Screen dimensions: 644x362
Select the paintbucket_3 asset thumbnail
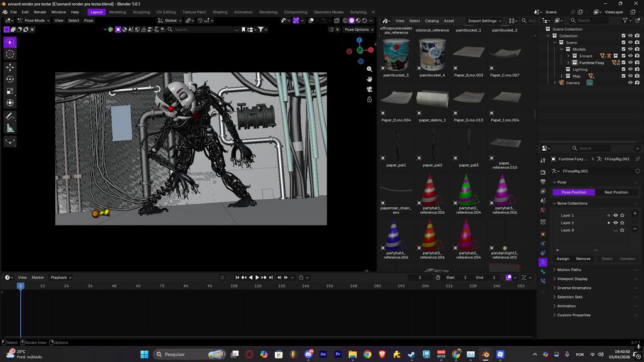[396, 58]
